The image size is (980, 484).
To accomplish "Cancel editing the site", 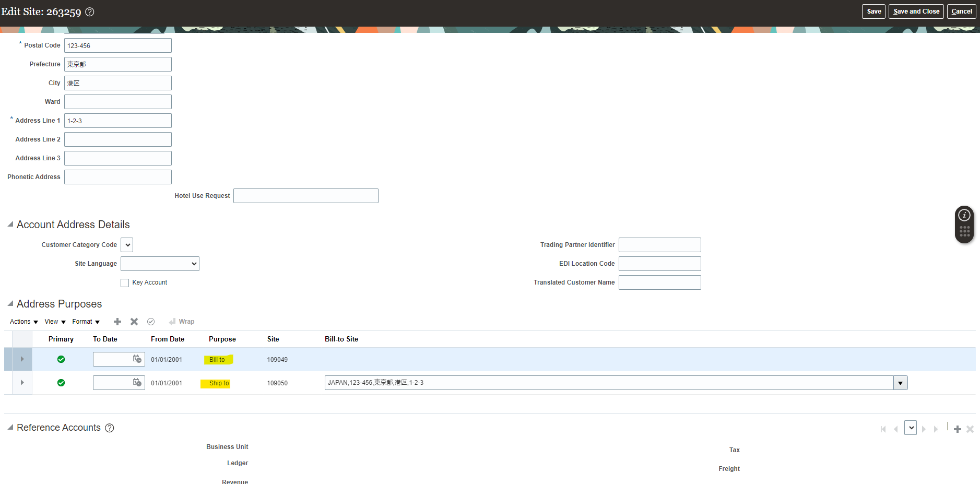I will pos(961,11).
